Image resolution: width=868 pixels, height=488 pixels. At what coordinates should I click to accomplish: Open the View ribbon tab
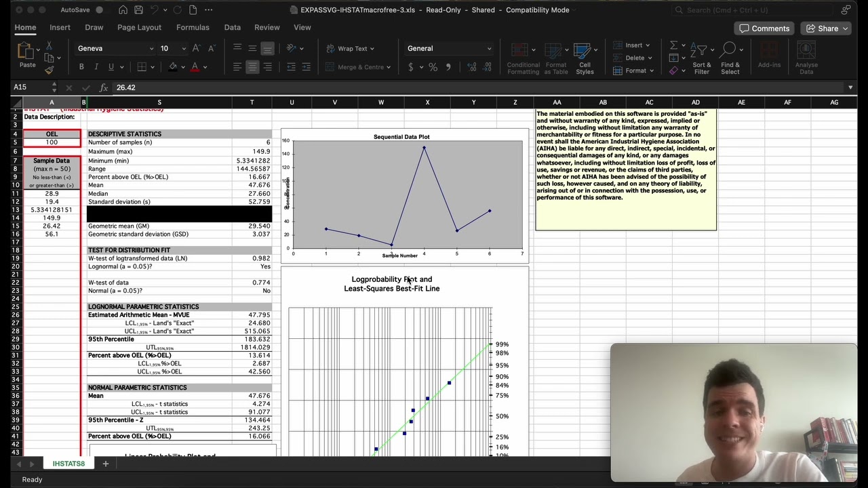[302, 28]
